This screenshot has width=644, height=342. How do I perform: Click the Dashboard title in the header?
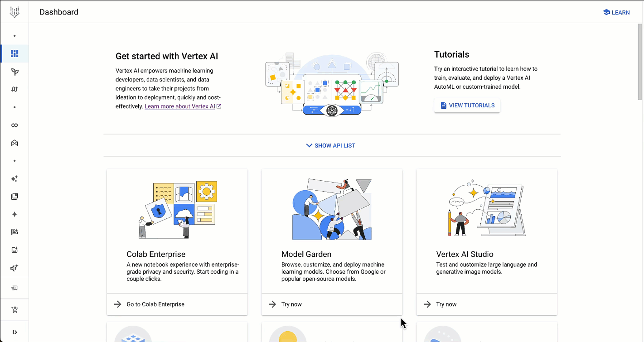[59, 12]
